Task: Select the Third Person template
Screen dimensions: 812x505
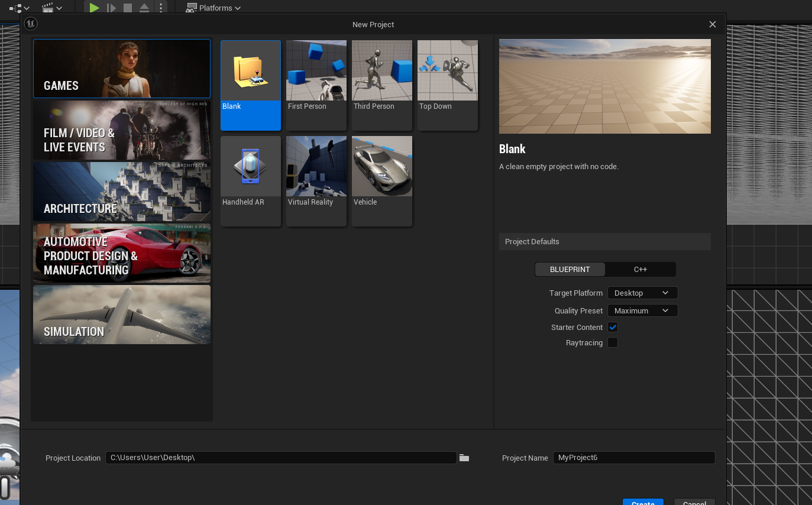Action: [382, 85]
